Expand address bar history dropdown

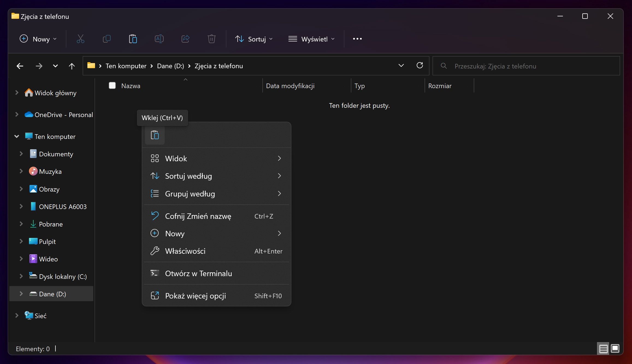[401, 65]
